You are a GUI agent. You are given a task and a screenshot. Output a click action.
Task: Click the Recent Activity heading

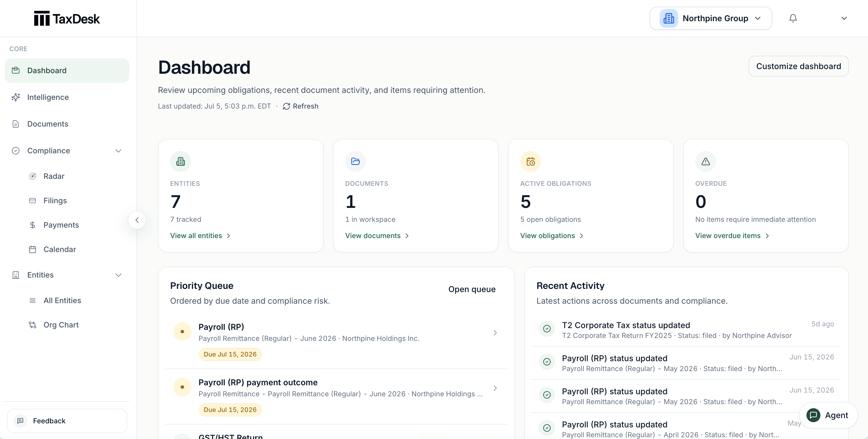(x=570, y=286)
